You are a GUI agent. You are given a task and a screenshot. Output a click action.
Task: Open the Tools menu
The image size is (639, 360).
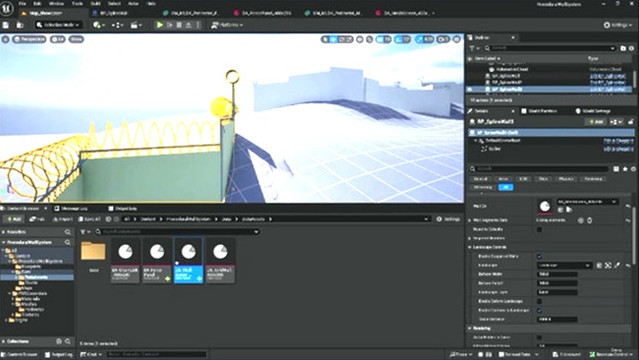(x=77, y=4)
